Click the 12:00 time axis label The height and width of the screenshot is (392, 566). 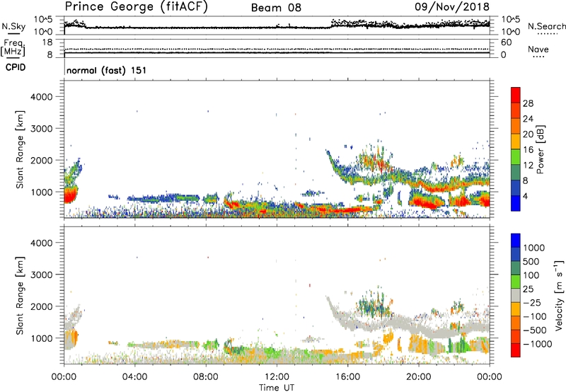(277, 377)
